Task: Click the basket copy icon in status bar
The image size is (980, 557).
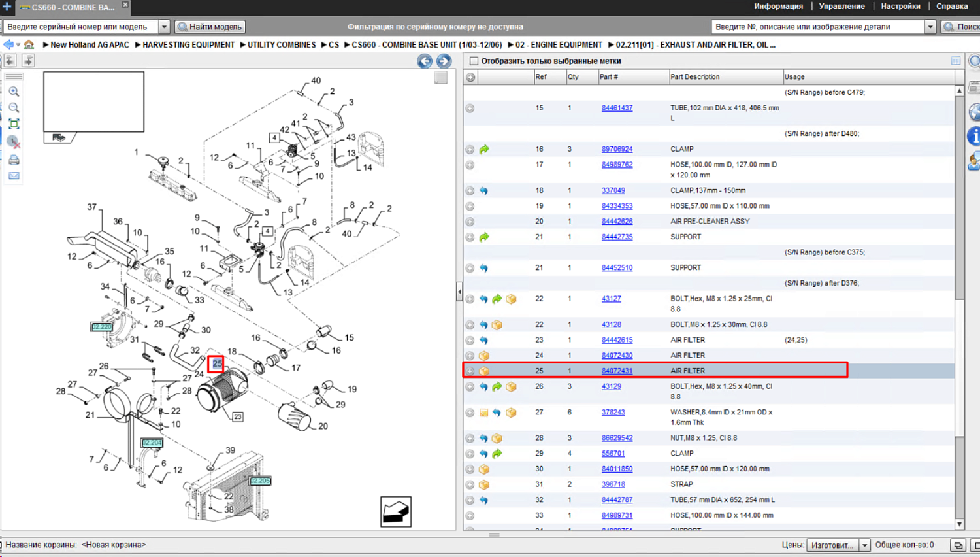Action: [x=958, y=545]
